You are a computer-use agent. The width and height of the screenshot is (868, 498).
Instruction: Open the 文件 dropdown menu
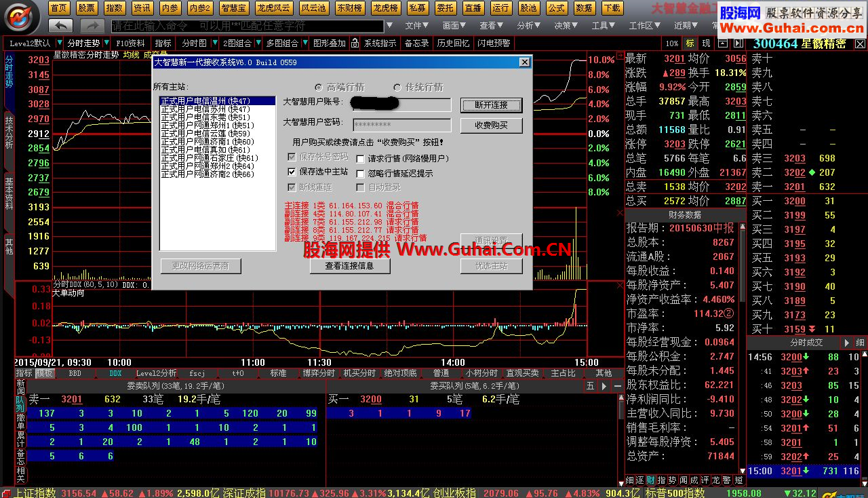[416, 26]
